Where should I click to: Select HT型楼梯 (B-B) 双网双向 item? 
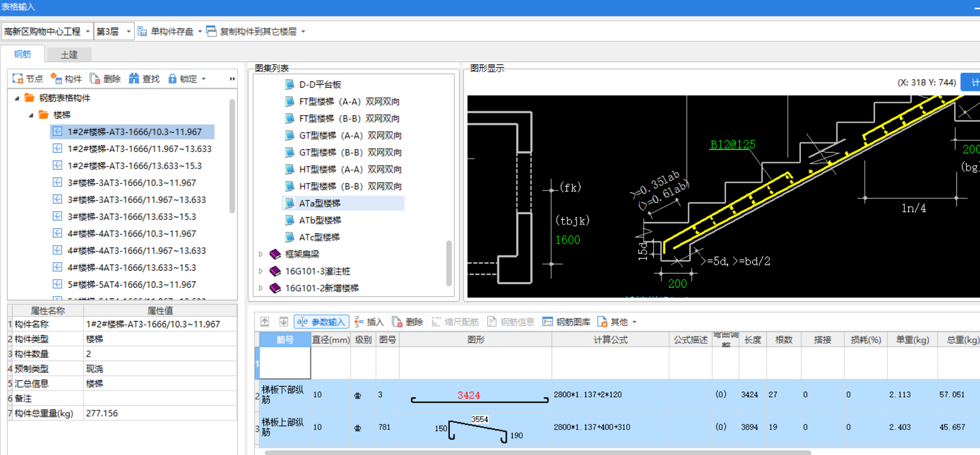pyautogui.click(x=350, y=186)
